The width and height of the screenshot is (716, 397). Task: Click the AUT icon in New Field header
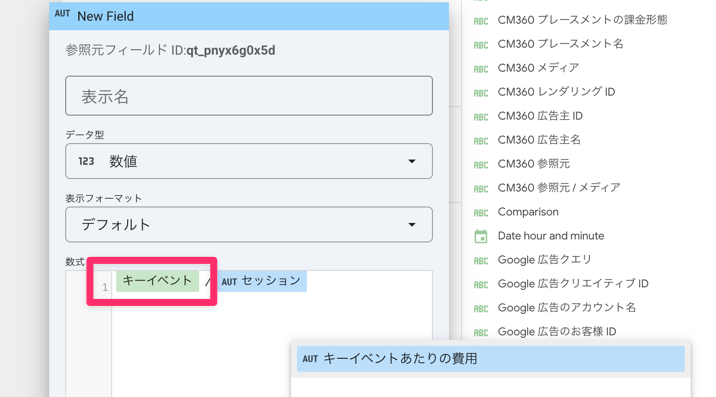(x=63, y=14)
